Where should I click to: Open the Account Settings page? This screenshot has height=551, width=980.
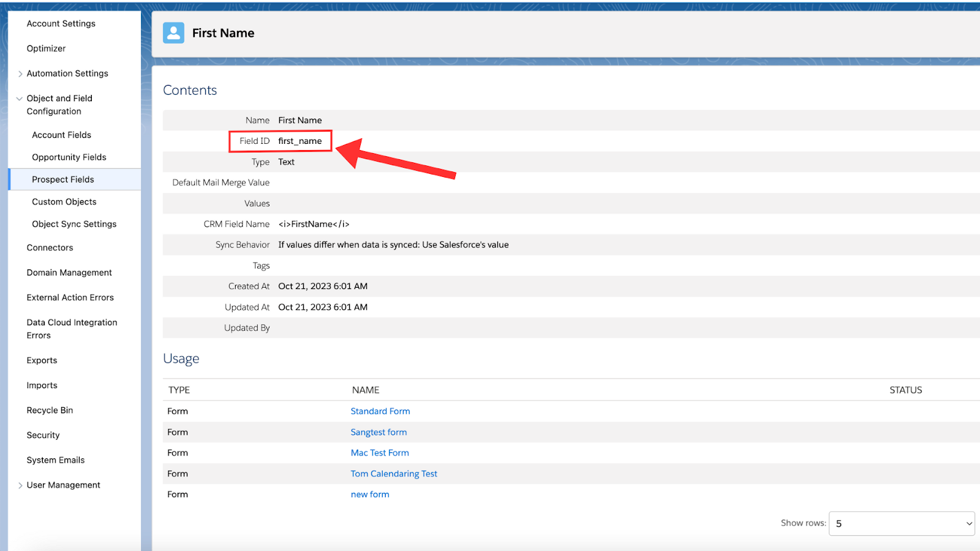click(x=61, y=23)
